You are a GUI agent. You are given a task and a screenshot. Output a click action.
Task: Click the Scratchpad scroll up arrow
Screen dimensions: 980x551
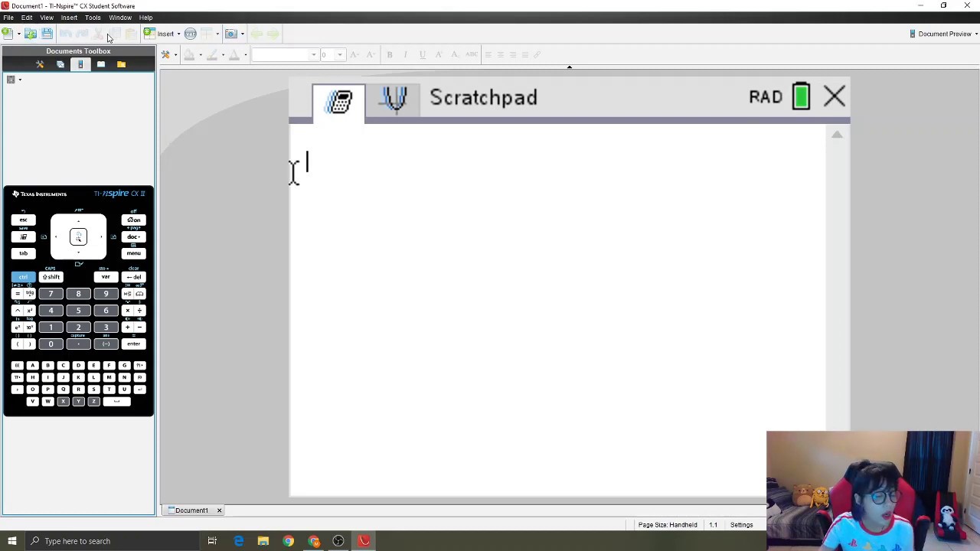(x=837, y=135)
